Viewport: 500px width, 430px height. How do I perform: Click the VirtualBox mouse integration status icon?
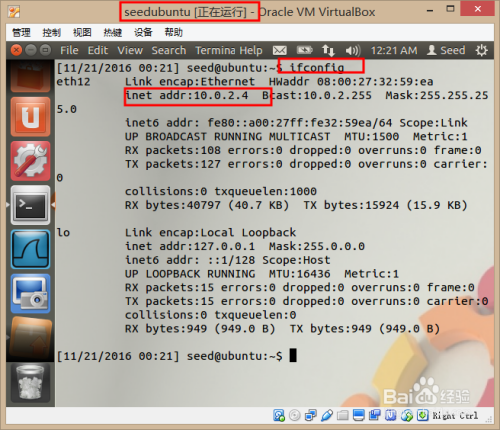point(406,415)
